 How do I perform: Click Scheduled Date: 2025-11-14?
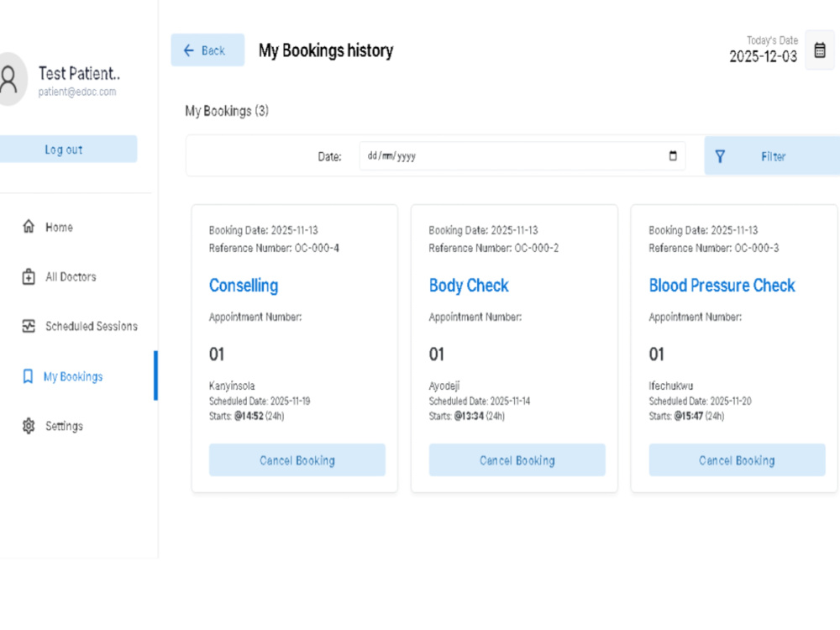480,401
